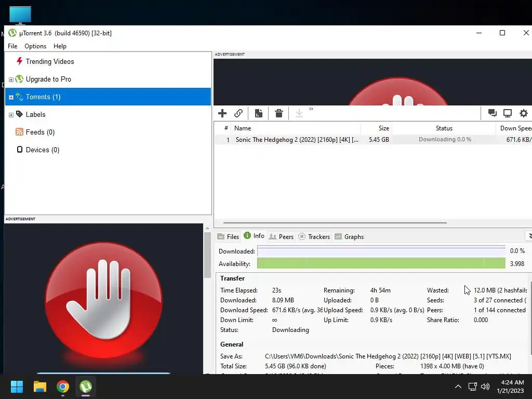Screen dimensions: 532x399
Task: Click the 5.45 GB size cell
Action: (x=379, y=139)
